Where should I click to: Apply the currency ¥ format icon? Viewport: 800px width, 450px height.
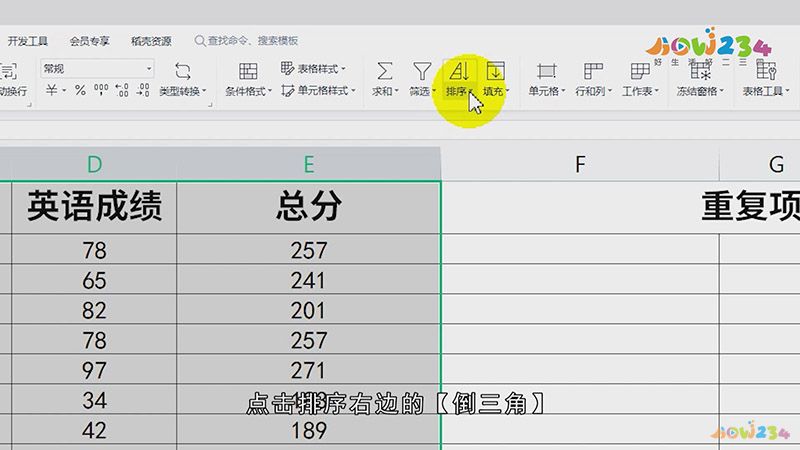tap(51, 90)
